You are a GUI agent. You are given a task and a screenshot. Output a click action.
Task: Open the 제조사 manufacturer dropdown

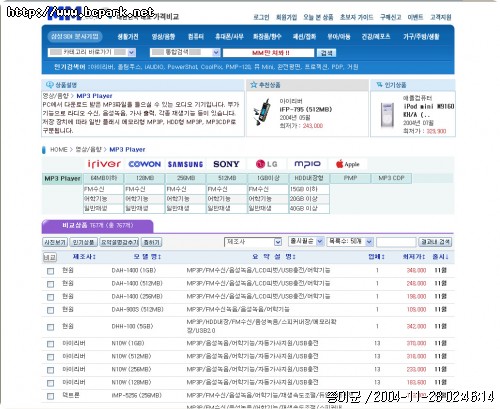(x=253, y=242)
